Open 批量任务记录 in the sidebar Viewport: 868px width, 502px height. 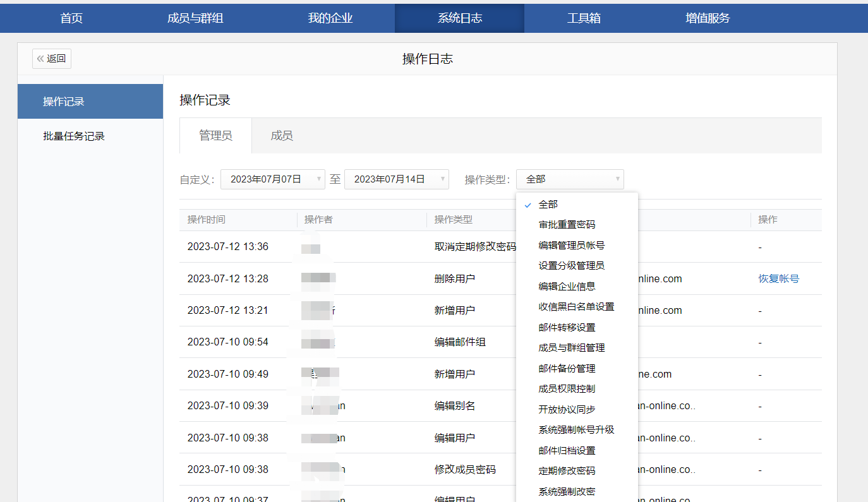coord(74,136)
